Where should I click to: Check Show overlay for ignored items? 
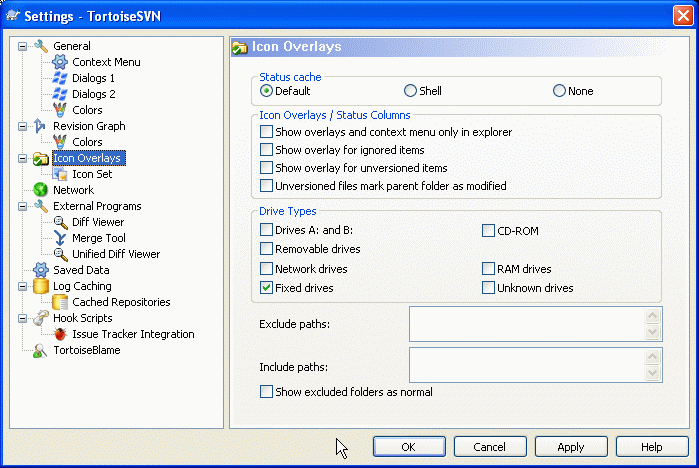click(x=266, y=149)
